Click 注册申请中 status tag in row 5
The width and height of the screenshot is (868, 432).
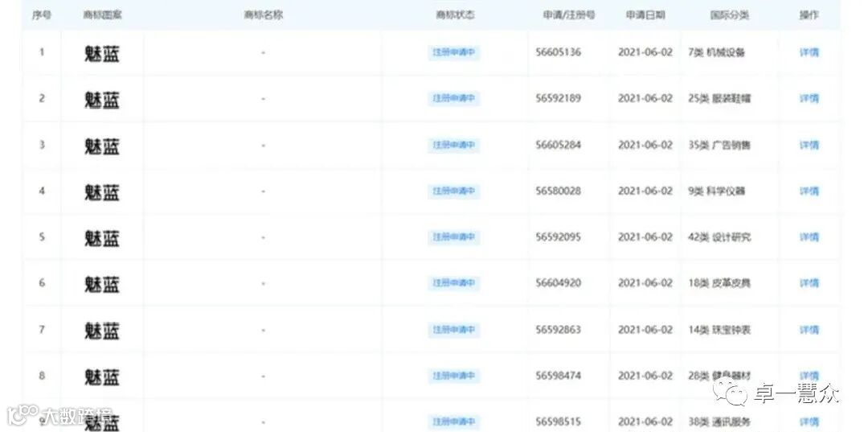(454, 237)
